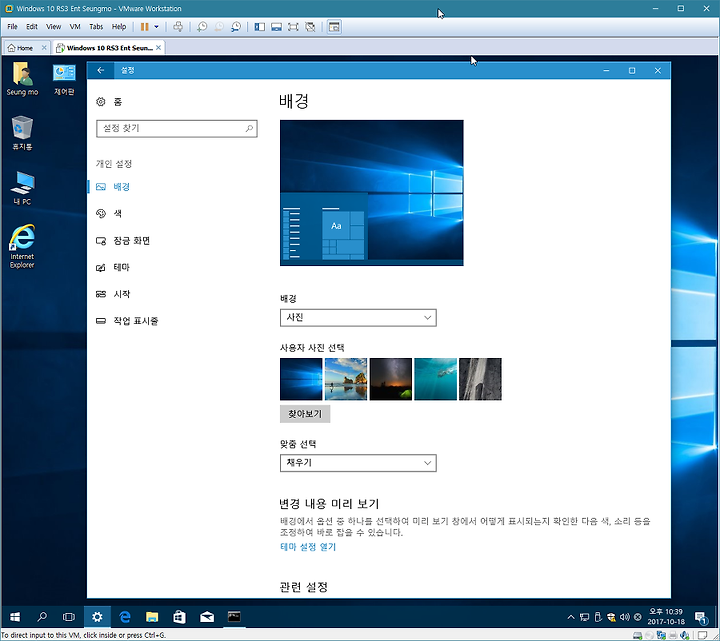Select the Windows logo wallpaper thumbnail
The image size is (720, 641).
point(301,379)
